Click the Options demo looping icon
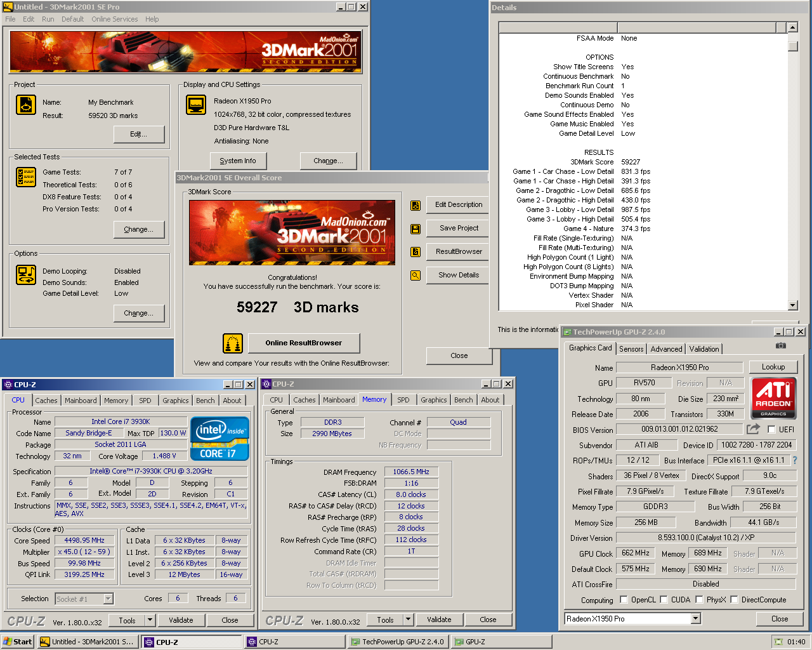812x650 pixels. click(x=26, y=275)
